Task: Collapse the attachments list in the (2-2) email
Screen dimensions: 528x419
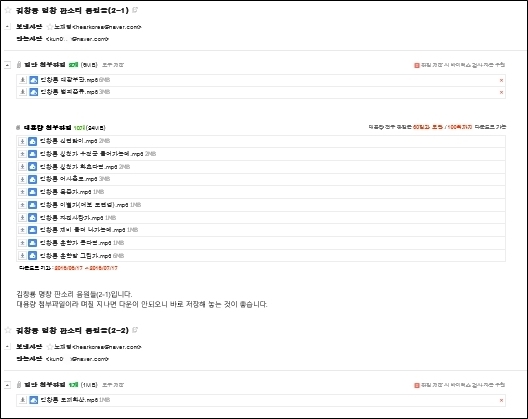Action: [8, 385]
